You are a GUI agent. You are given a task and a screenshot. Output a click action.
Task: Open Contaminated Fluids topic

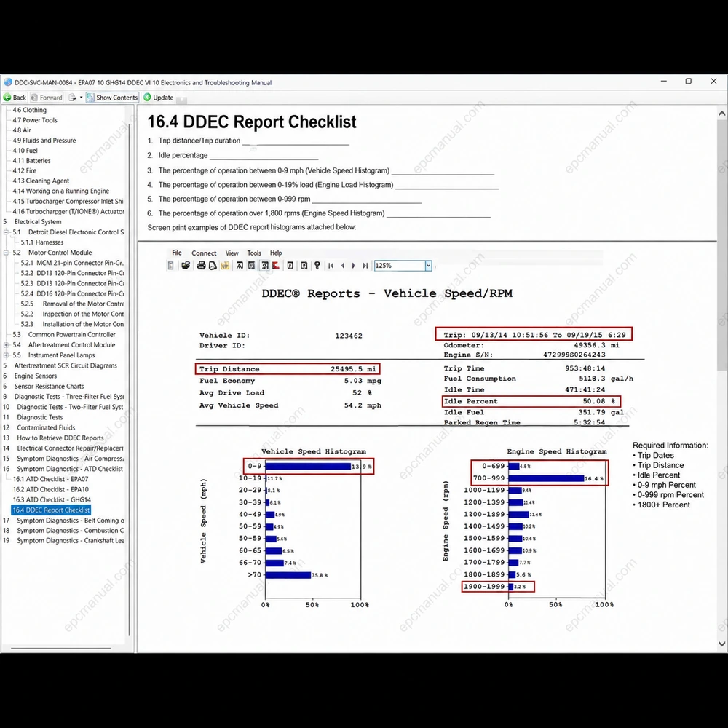click(46, 427)
